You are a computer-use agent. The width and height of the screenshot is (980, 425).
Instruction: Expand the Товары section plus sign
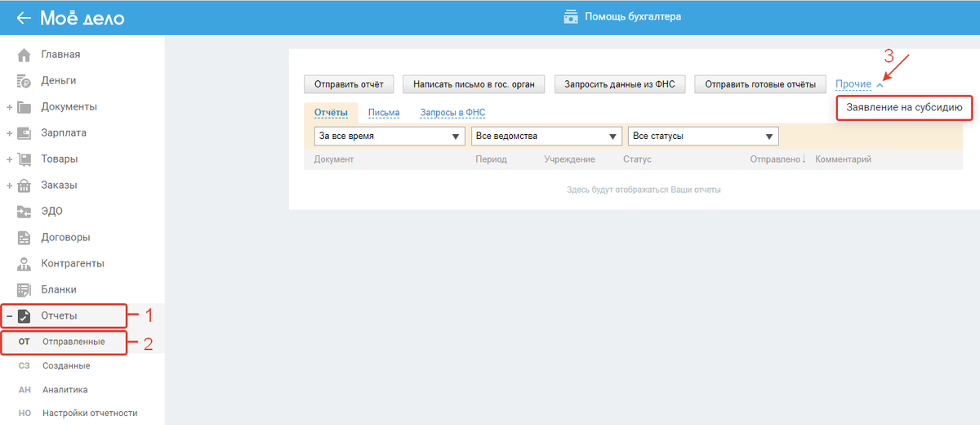9,159
